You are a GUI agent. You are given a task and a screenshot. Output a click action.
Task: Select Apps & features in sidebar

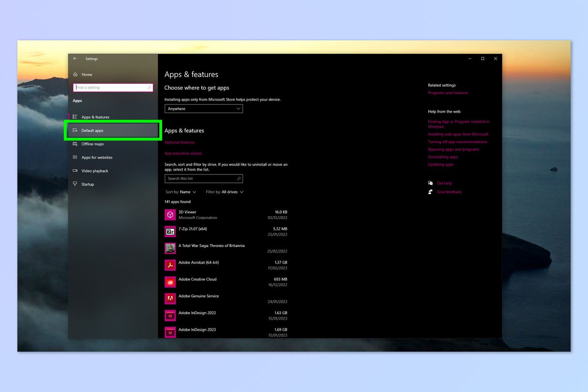(96, 117)
